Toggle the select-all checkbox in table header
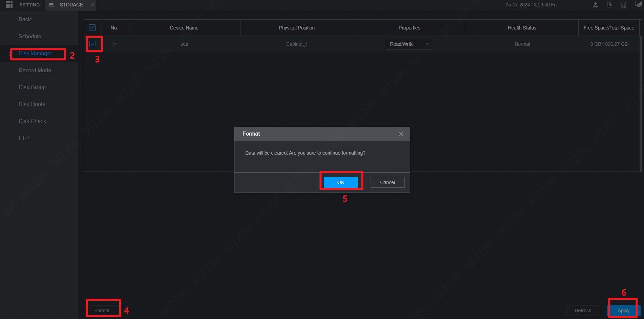The height and width of the screenshot is (319, 644). pyautogui.click(x=92, y=28)
